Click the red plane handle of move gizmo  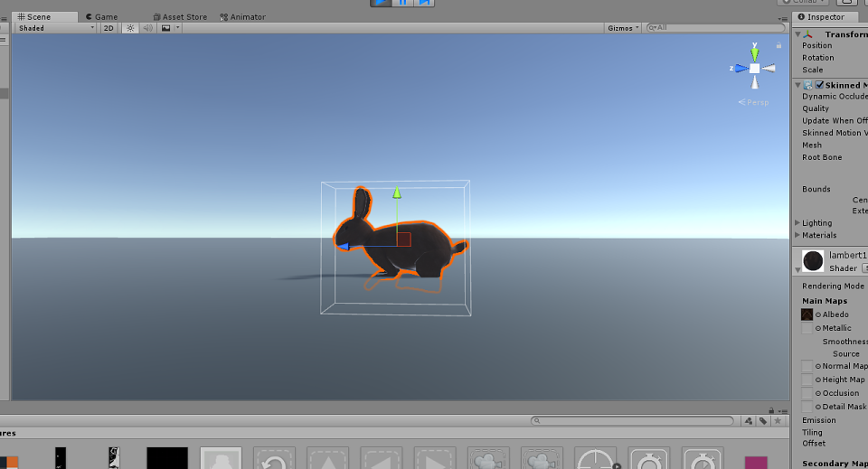click(403, 239)
